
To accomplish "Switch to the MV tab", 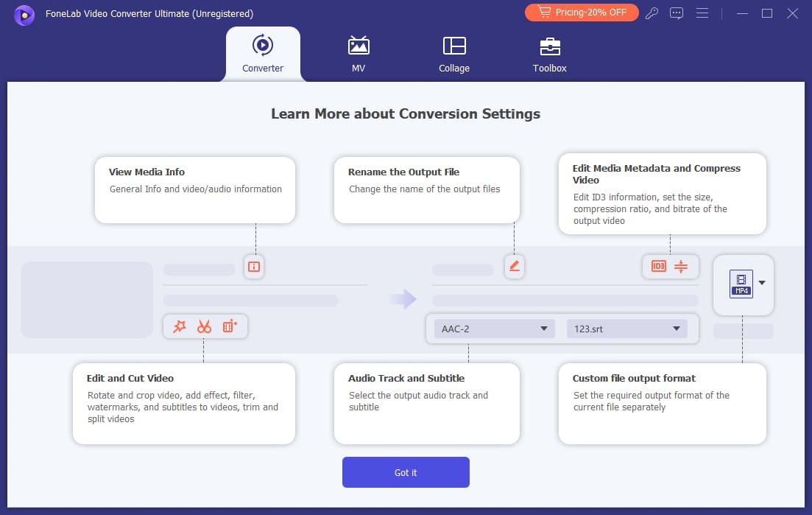I will pyautogui.click(x=359, y=54).
